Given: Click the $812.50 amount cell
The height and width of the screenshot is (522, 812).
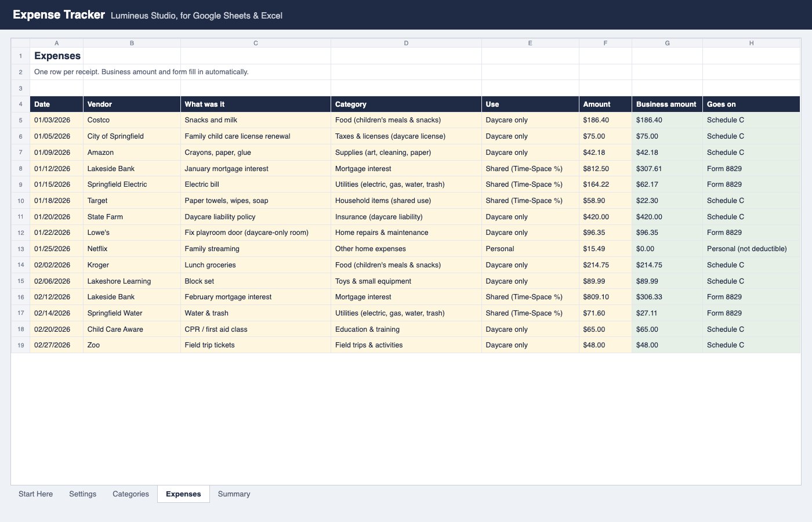Looking at the screenshot, I should (x=606, y=169).
